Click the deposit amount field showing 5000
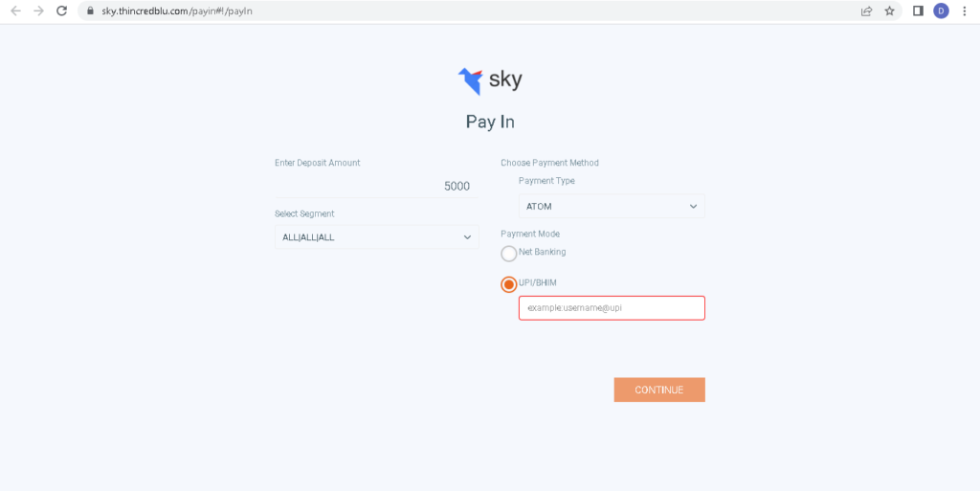 click(376, 186)
